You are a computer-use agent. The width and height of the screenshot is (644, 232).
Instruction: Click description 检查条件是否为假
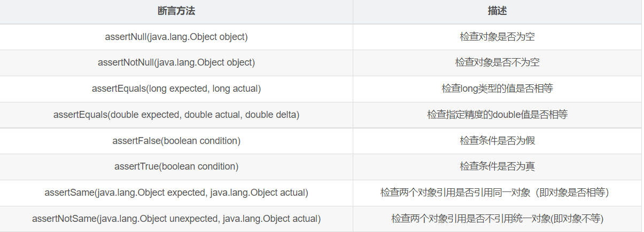497,141
